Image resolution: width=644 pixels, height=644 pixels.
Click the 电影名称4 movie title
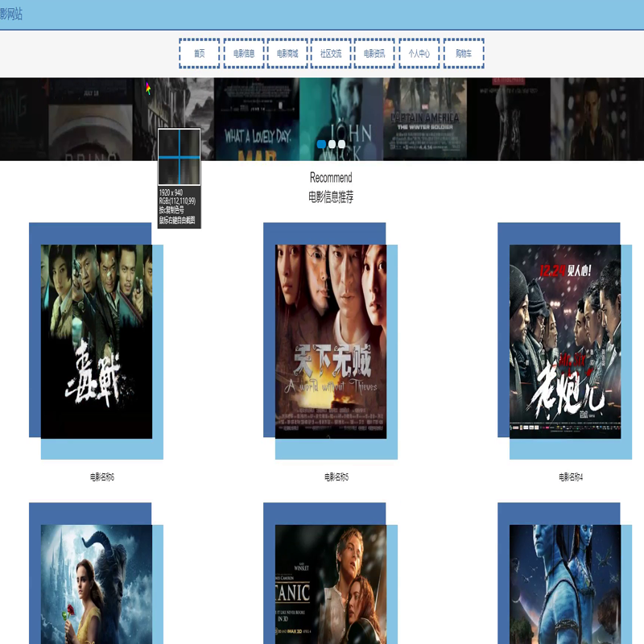coord(571,477)
